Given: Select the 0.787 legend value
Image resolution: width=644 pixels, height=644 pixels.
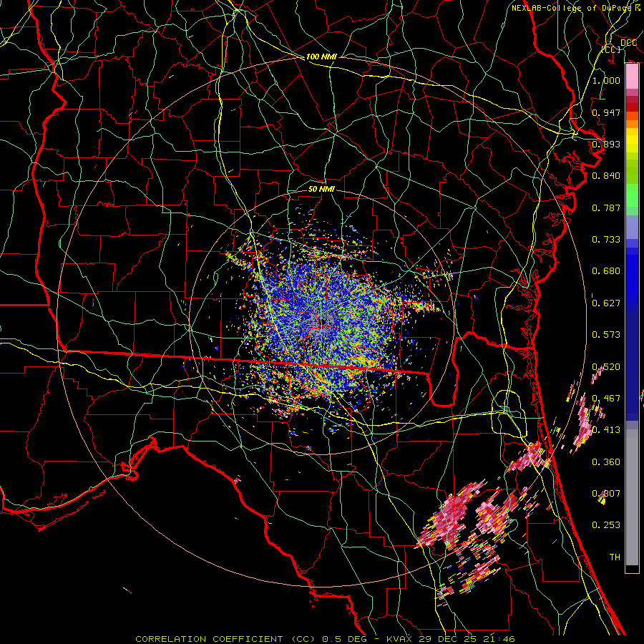Looking at the screenshot, I should pyautogui.click(x=606, y=208).
